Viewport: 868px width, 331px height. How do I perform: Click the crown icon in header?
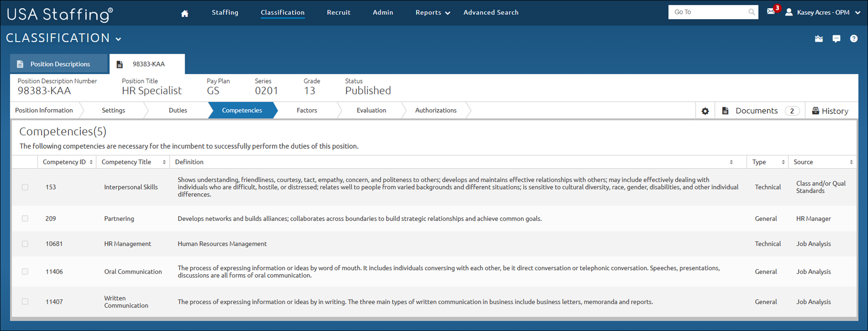pyautogui.click(x=819, y=39)
